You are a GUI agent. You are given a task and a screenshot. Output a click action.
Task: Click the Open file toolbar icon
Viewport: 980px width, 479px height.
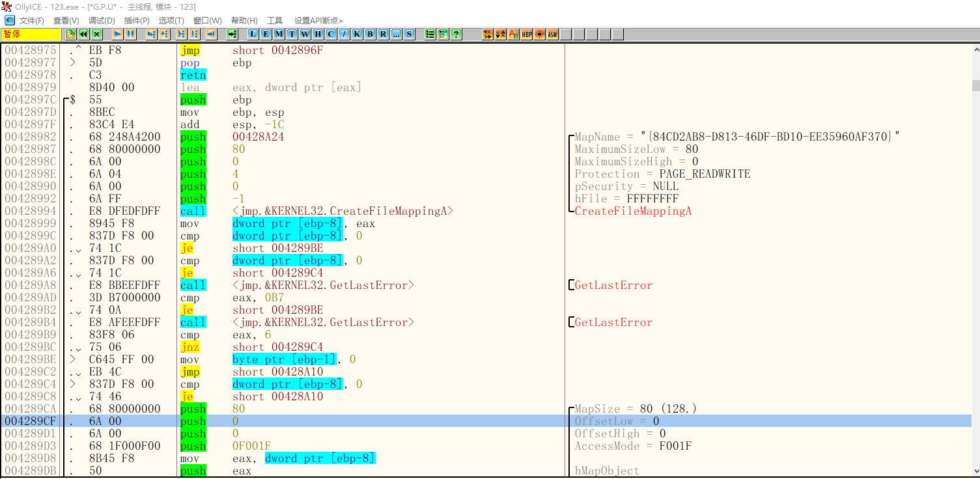(x=70, y=34)
